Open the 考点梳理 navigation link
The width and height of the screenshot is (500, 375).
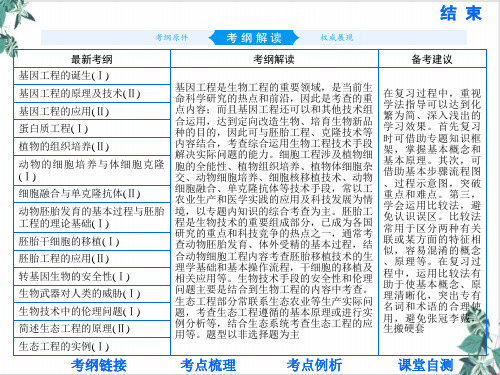pyautogui.click(x=208, y=365)
